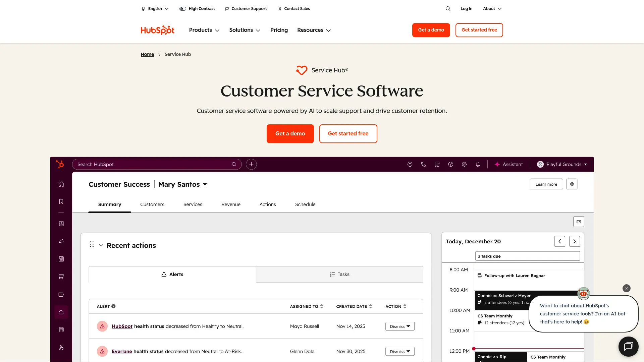Check notifications with the bell icon

coord(478,164)
